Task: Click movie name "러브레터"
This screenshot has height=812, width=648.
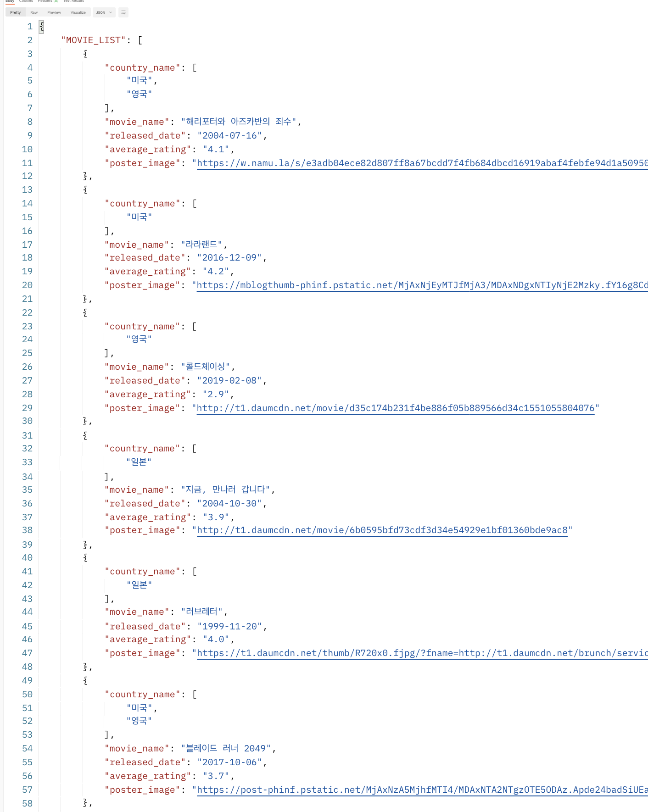Action: (x=201, y=612)
